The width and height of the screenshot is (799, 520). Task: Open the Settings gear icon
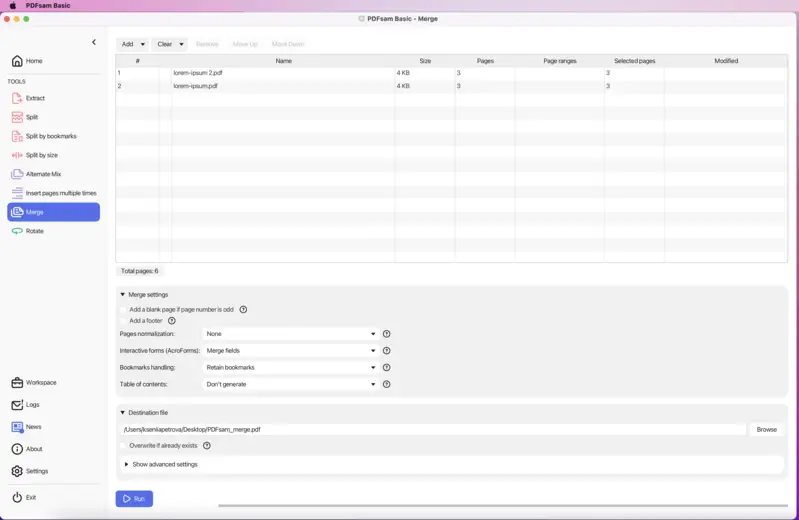pyautogui.click(x=17, y=471)
